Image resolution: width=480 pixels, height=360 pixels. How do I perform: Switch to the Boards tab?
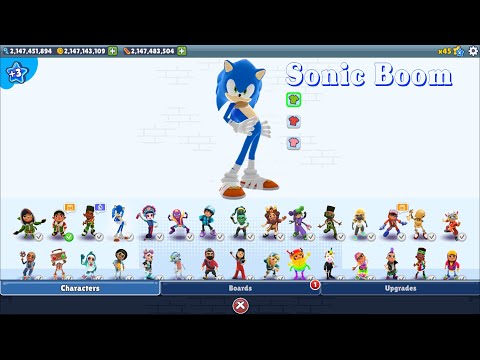click(x=240, y=288)
